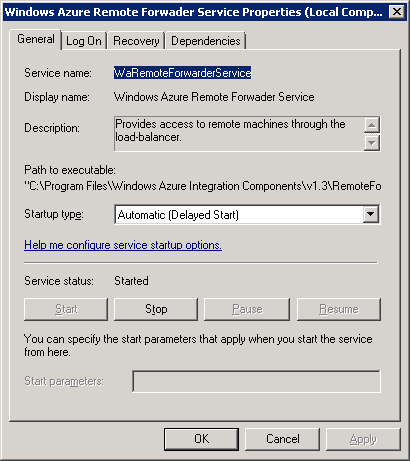The image size is (410, 461).
Task: Click the Pause button
Action: (247, 309)
